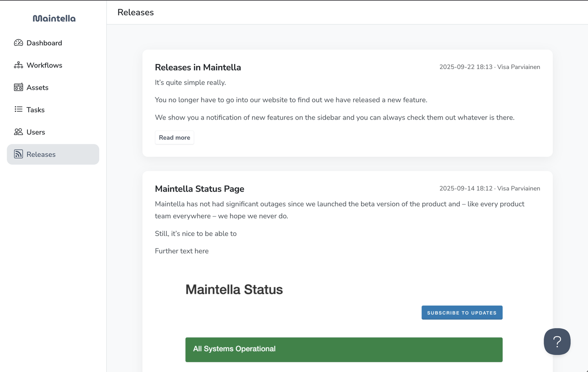The width and height of the screenshot is (588, 372).
Task: Click the sentence about going into our website
Action: coord(291,100)
